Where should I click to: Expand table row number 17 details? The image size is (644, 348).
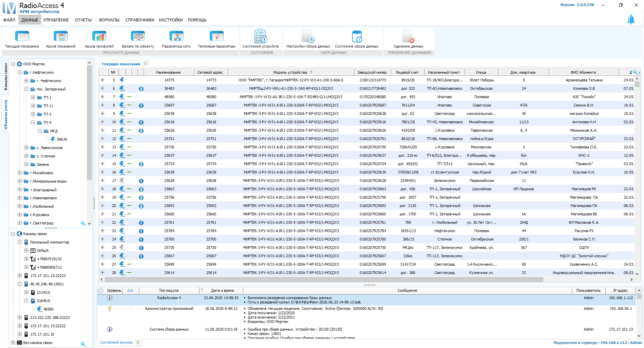(x=102, y=181)
